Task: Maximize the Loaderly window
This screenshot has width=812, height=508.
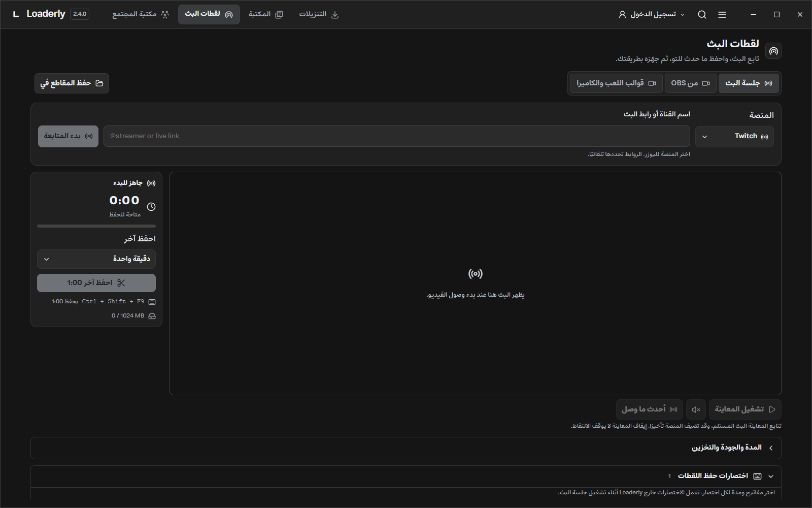Action: (776, 15)
